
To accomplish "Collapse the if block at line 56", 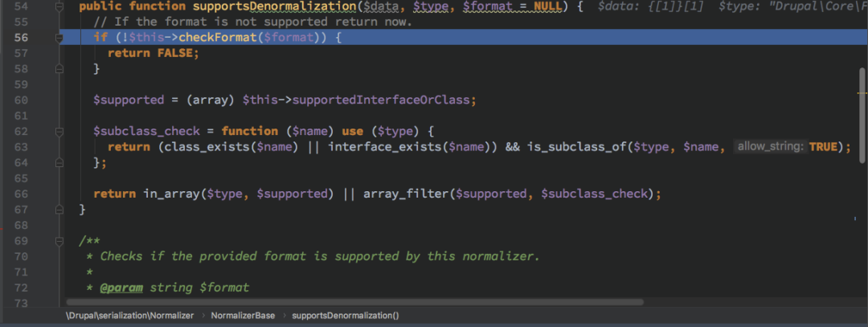I will click(59, 38).
